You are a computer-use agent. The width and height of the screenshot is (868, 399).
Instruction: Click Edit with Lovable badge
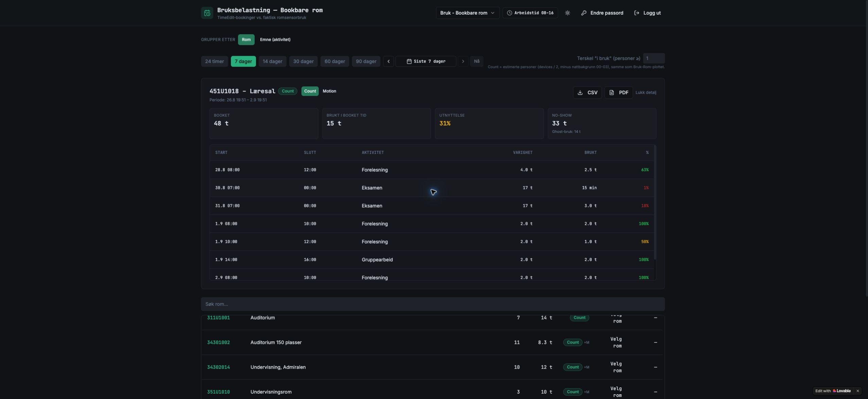pos(833,391)
